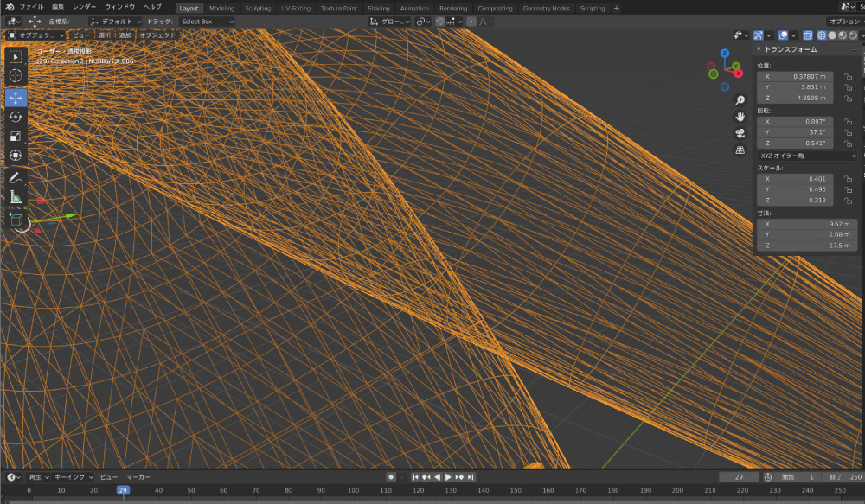Switch to the Modeling workspace tab
The width and height of the screenshot is (865, 504).
point(221,9)
